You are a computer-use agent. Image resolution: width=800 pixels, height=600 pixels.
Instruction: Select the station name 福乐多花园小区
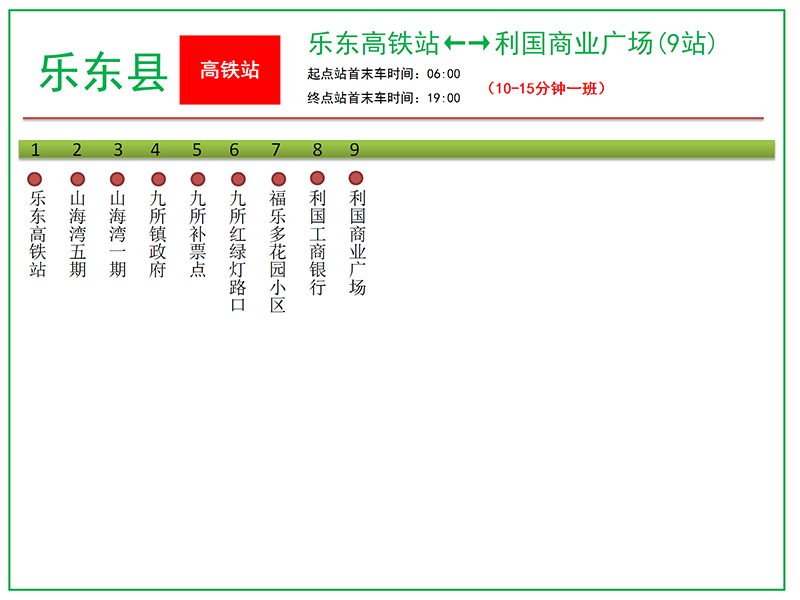[x=278, y=251]
